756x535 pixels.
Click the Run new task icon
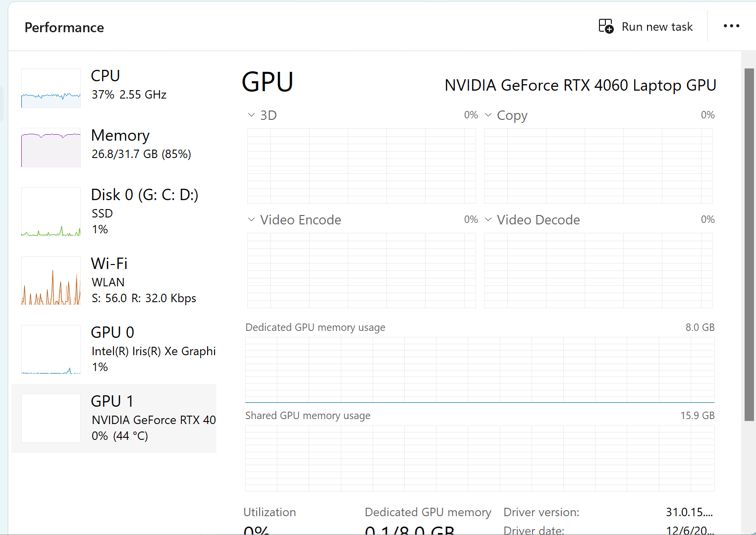click(606, 26)
